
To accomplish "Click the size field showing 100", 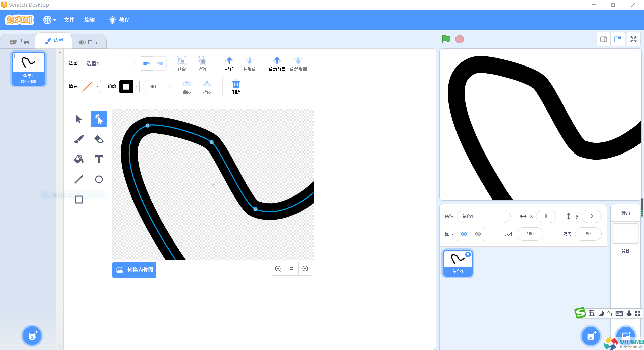I will 530,234.
